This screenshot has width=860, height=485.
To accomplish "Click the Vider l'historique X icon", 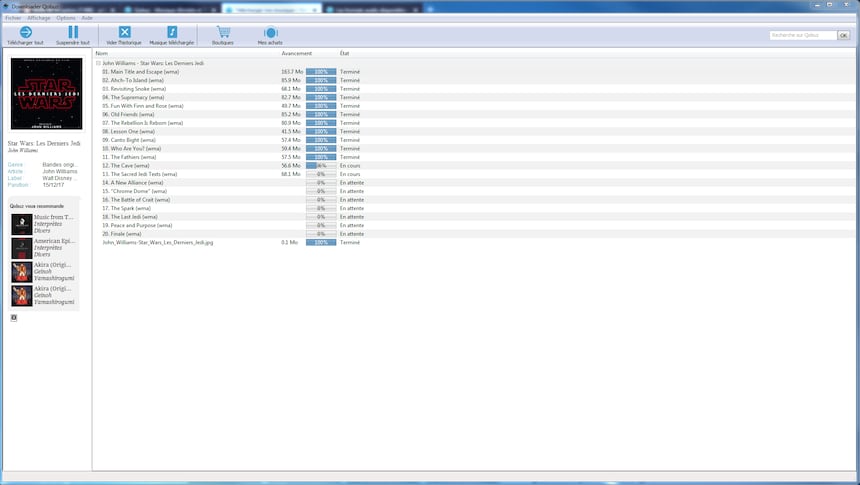I will (125, 32).
